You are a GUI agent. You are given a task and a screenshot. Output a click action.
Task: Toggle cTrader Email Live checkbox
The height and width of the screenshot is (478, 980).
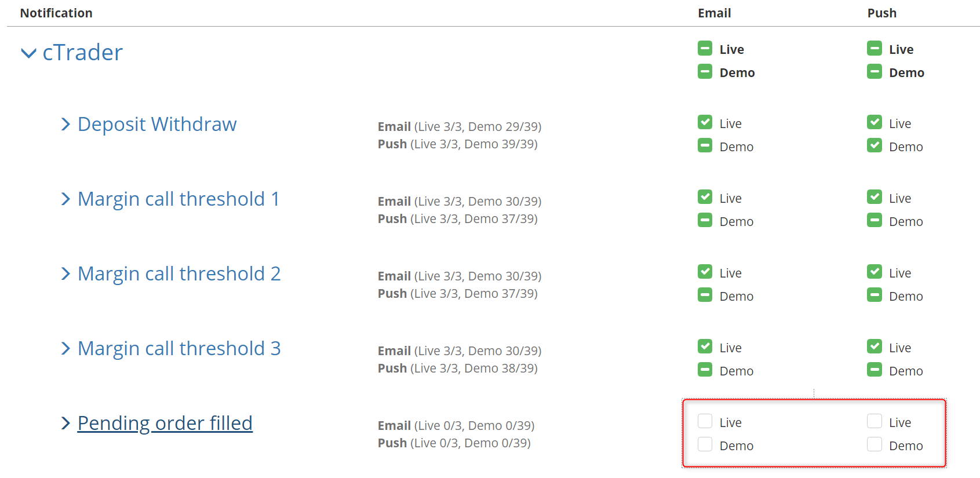(x=705, y=48)
